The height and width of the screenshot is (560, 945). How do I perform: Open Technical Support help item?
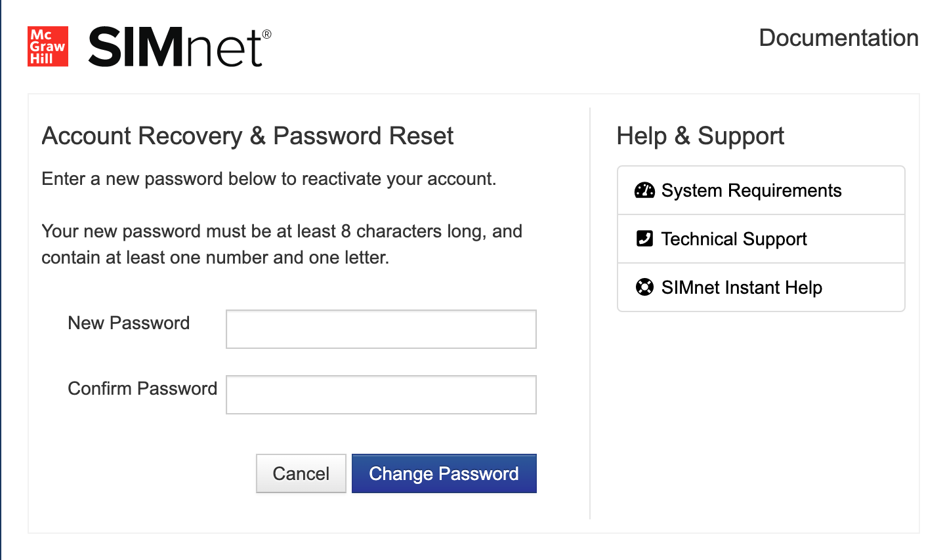[x=761, y=239]
